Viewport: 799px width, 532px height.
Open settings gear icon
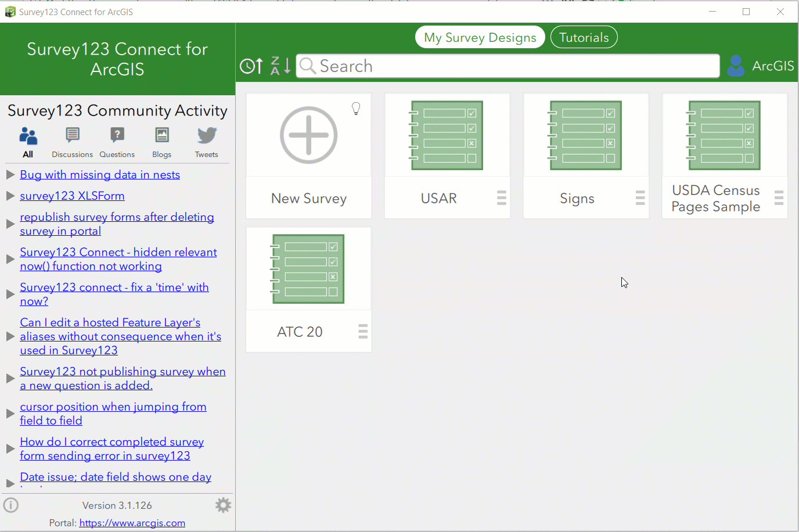pos(223,505)
